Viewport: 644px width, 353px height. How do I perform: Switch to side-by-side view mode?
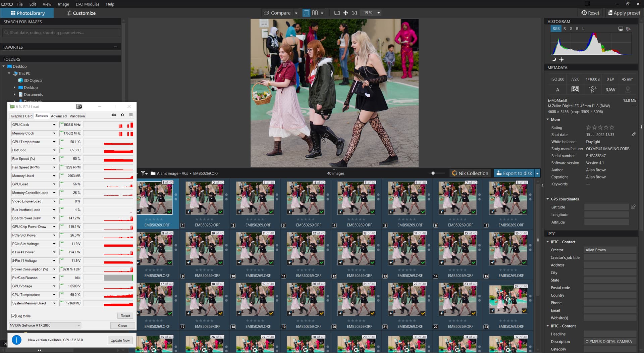315,13
